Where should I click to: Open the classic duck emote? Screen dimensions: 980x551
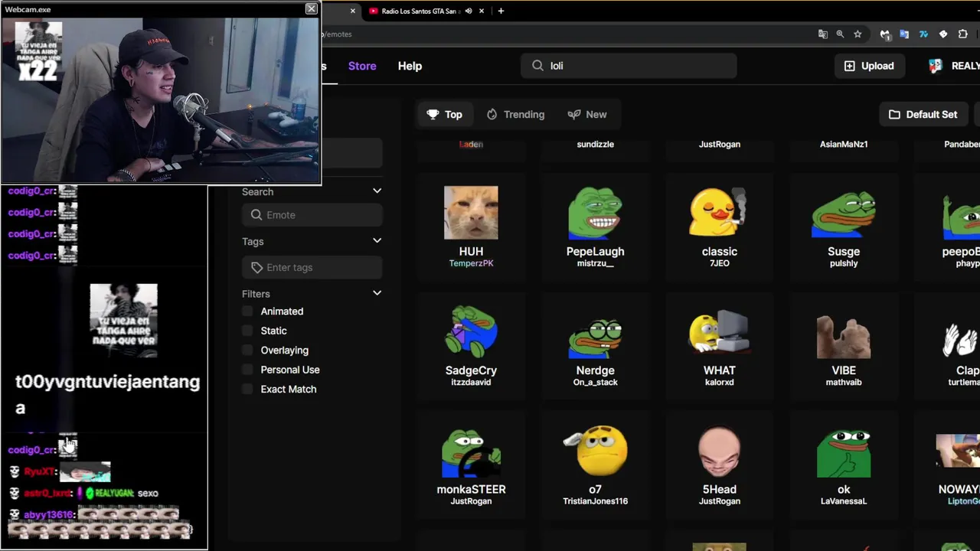tap(719, 213)
